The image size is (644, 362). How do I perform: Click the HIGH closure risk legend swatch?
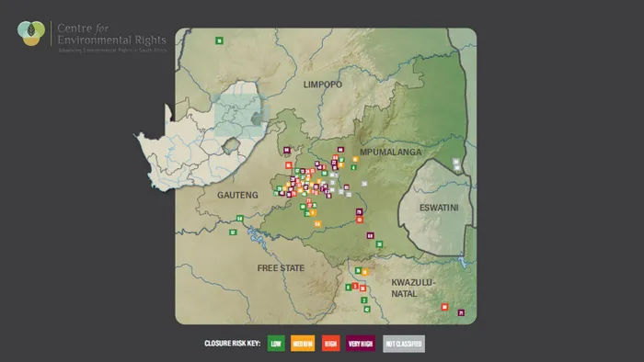pos(330,344)
